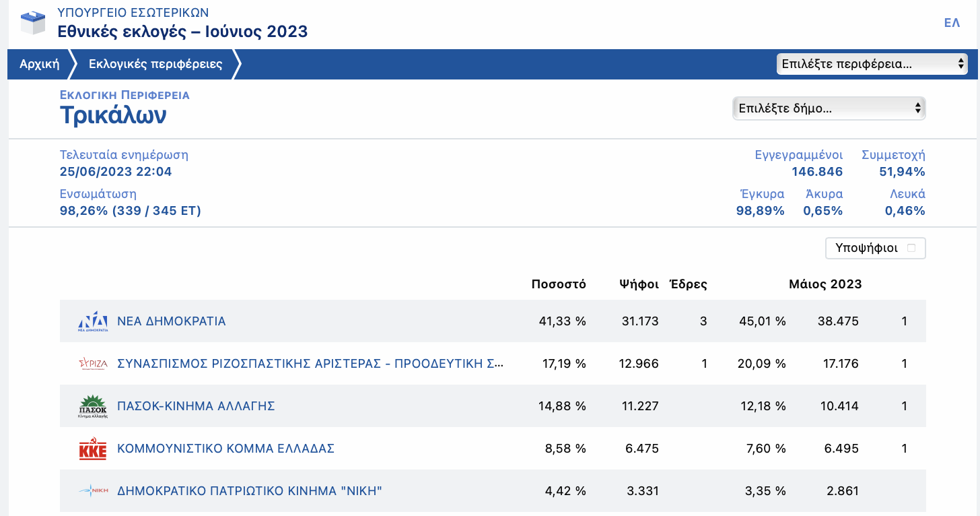Click the Μάιος 2023 column header
This screenshot has height=516, width=980.
825,284
